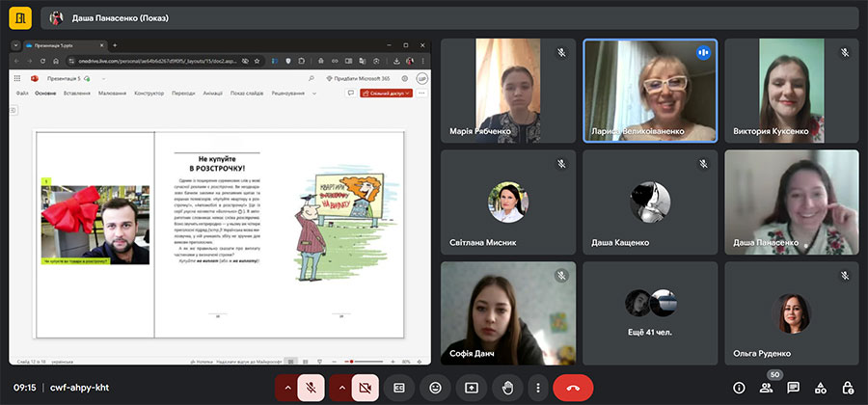Toggle closed captions button
Viewport: 868px width, 405px height.
(x=398, y=387)
